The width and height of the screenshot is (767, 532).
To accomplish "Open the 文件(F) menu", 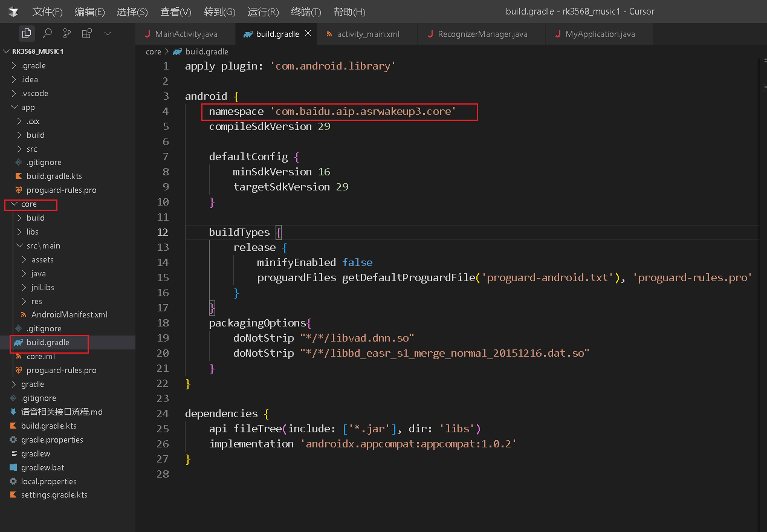I will (47, 11).
